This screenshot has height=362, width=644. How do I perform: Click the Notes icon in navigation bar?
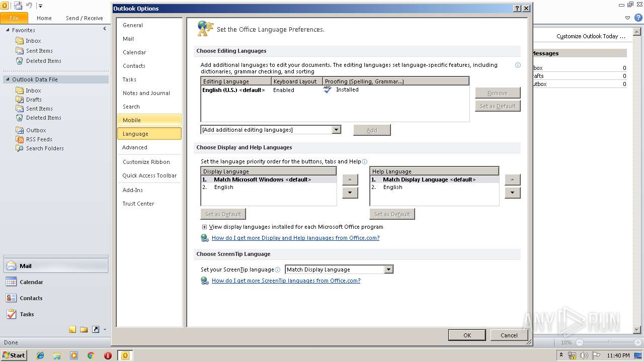pos(72,330)
